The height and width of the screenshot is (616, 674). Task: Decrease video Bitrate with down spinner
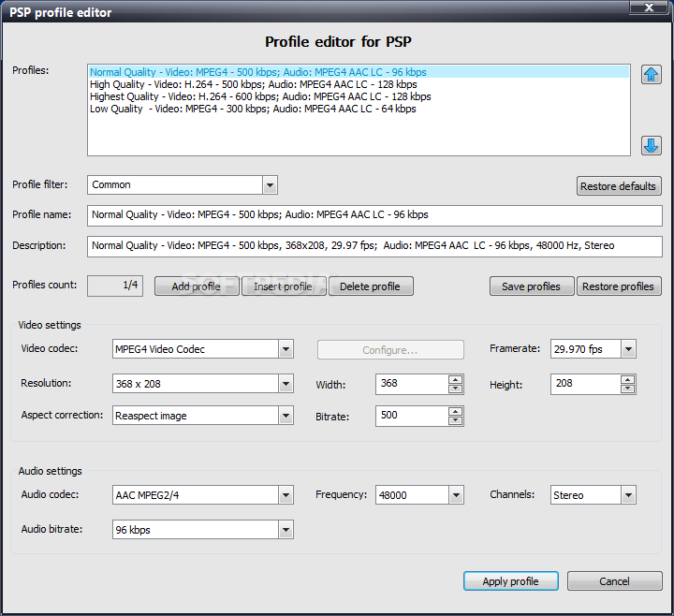(455, 420)
